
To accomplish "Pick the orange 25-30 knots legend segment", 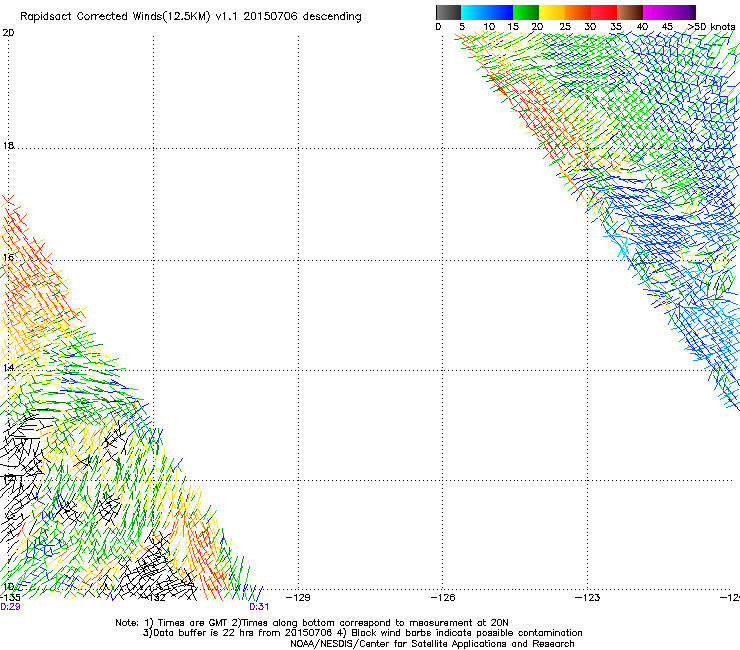I will [x=578, y=12].
